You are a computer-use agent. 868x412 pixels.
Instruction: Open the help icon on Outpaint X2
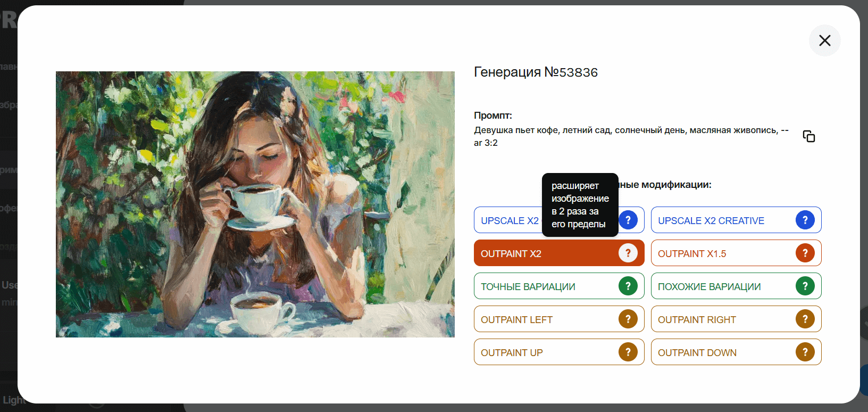pos(628,253)
